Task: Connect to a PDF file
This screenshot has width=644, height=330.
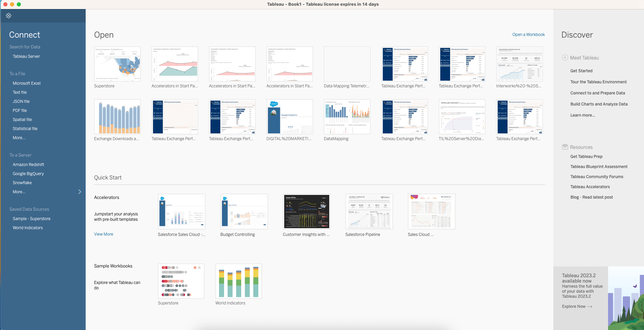Action: coord(20,110)
